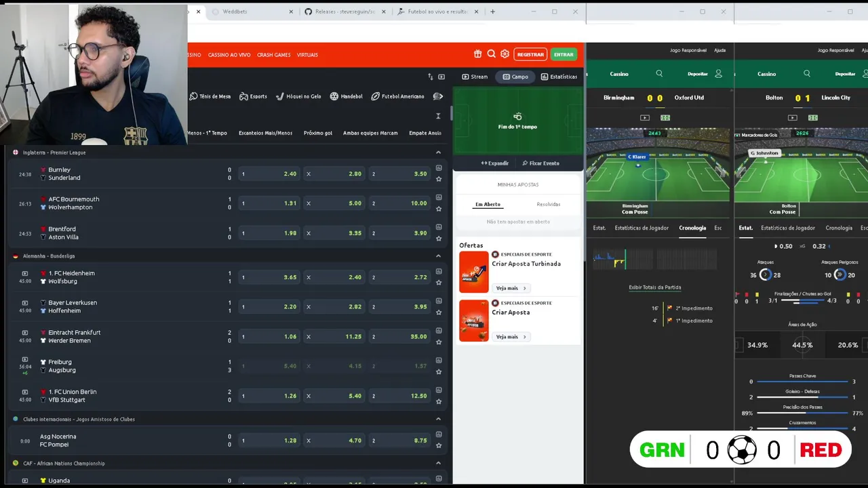
Task: Favorite the Burnley vs Sunderland match star
Action: (x=439, y=179)
